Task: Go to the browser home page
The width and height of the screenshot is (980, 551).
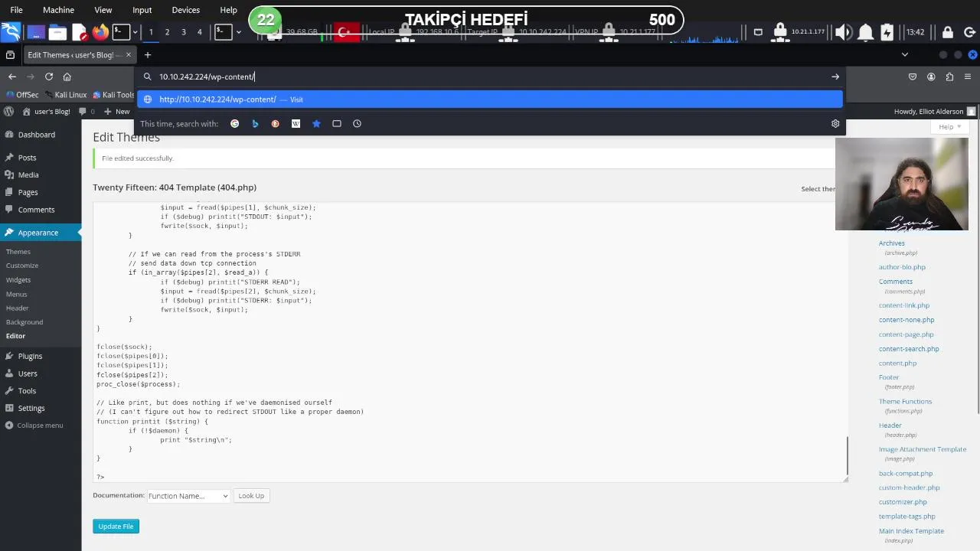Action: tap(67, 77)
